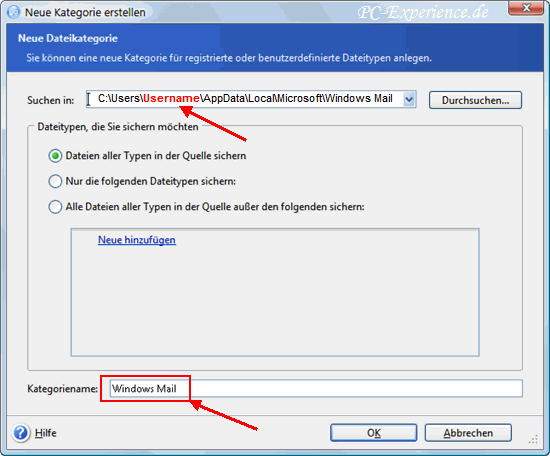550x456 pixels.
Task: Cancel the dialog with Abbrechen
Action: tap(468, 433)
